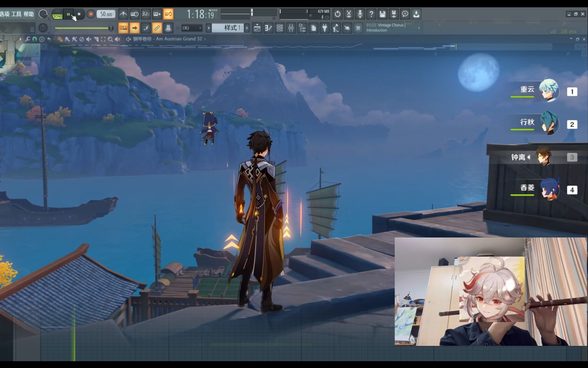Open the 帮助 menu

(29, 14)
